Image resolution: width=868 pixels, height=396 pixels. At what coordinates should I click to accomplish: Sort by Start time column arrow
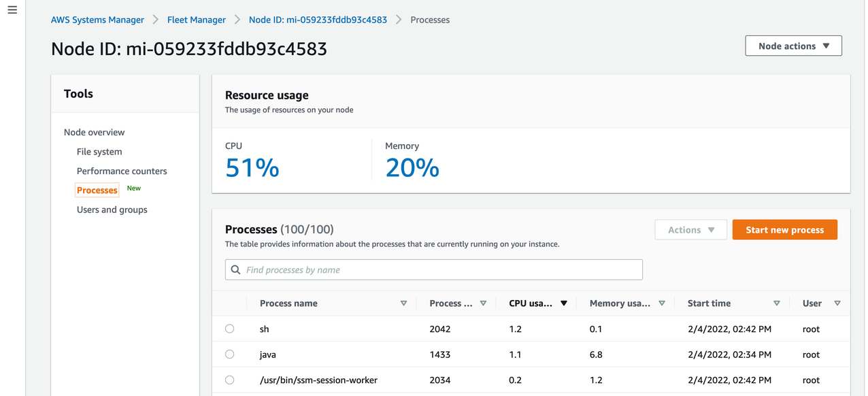776,303
